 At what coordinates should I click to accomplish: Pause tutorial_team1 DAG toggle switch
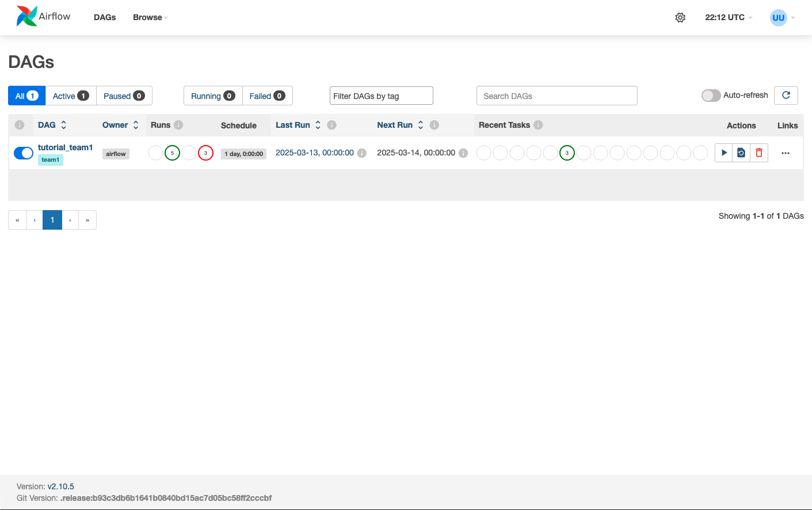(24, 153)
